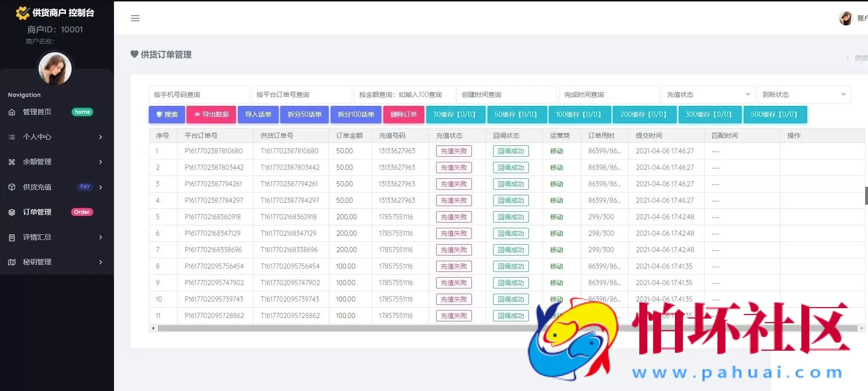Screen dimensions: 868x391
Task: Click the 300缓存【0/0】 button
Action: (x=710, y=114)
